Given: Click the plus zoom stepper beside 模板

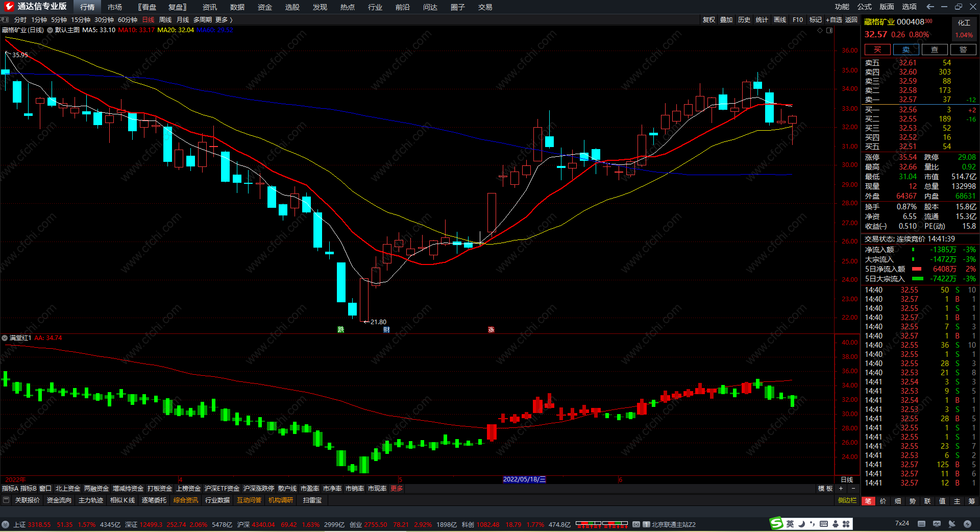Looking at the screenshot, I should click(x=841, y=489).
